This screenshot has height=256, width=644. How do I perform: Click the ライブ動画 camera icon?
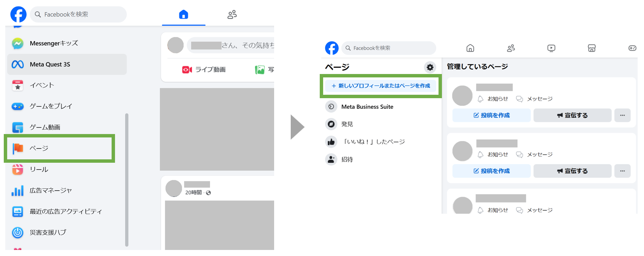click(x=187, y=69)
